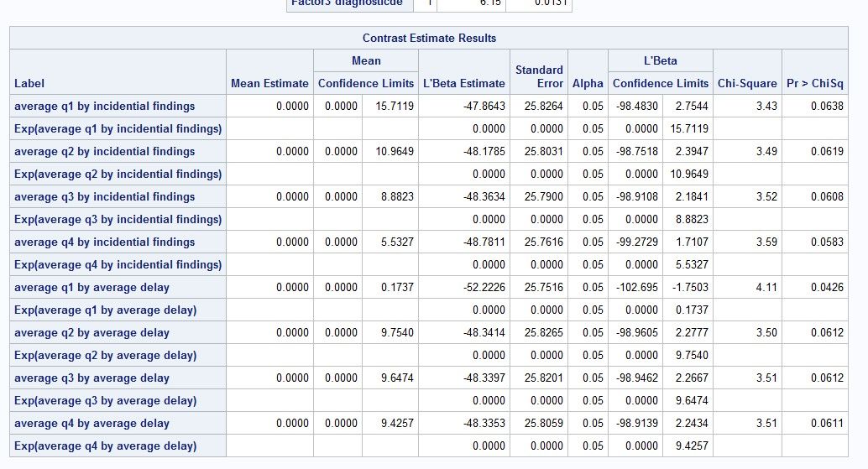Select the 'Chi-Square' column header

pyautogui.click(x=747, y=83)
